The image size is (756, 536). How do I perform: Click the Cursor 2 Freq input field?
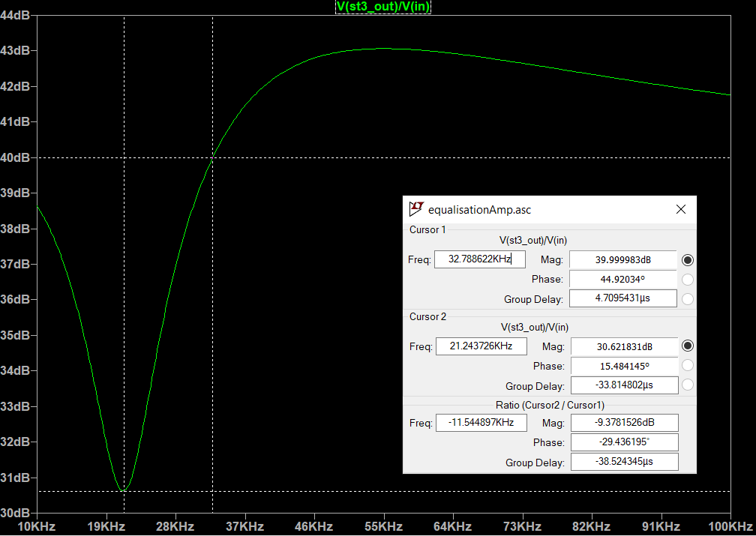click(481, 346)
